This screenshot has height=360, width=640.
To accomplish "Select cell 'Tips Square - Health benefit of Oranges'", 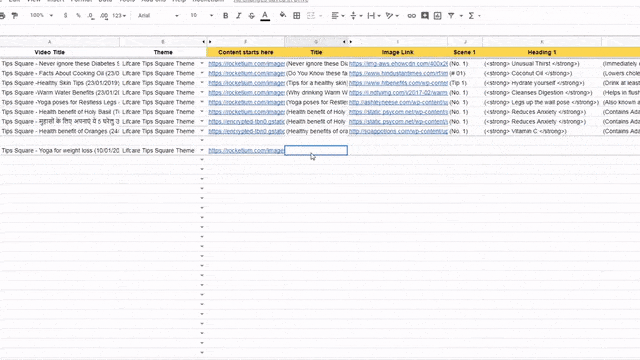I will click(x=60, y=131).
